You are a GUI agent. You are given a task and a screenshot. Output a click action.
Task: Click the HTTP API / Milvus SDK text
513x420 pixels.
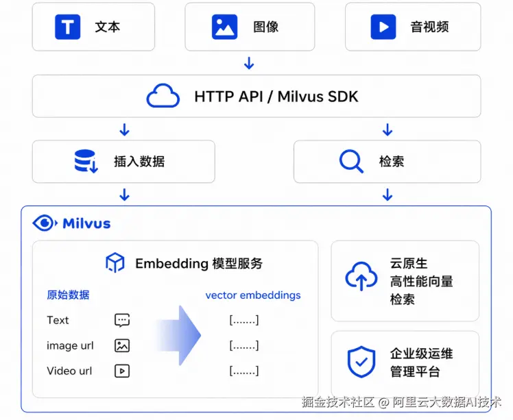pyautogui.click(x=276, y=97)
